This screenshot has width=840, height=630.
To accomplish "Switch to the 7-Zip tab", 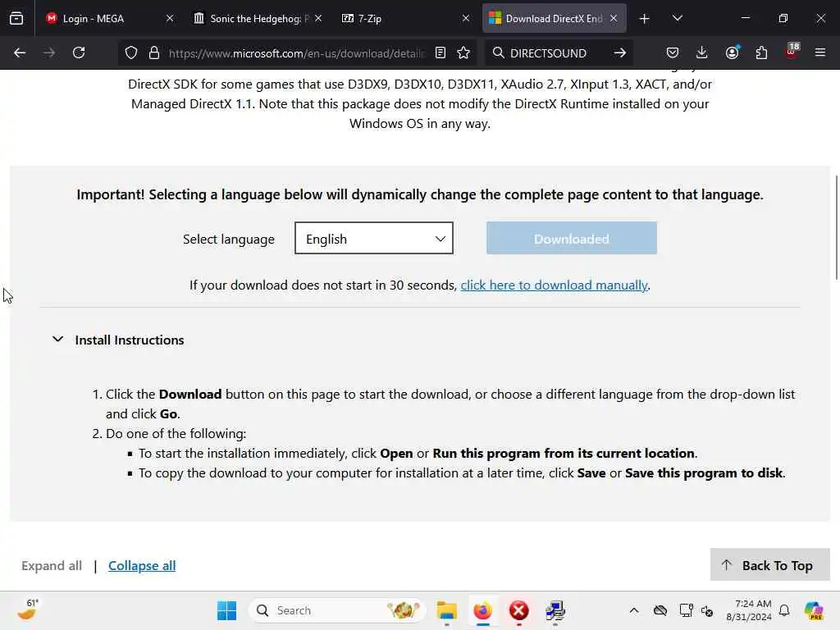I will click(406, 18).
